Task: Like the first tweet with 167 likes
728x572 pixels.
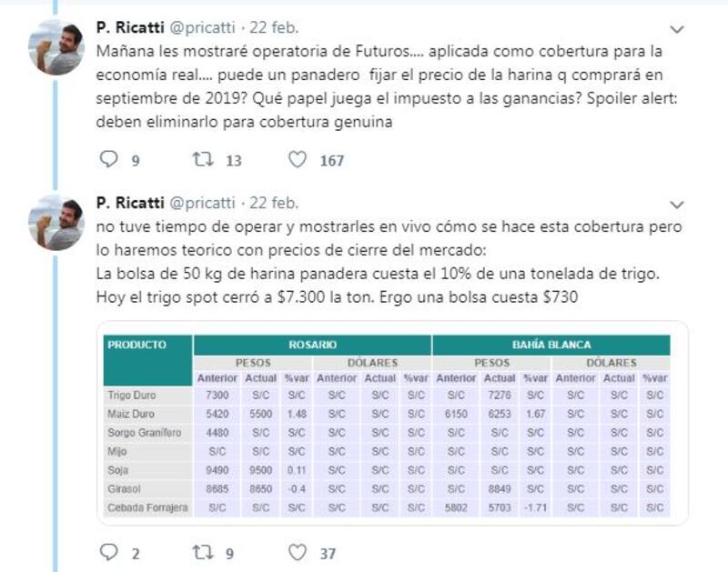Action: pyautogui.click(x=297, y=160)
